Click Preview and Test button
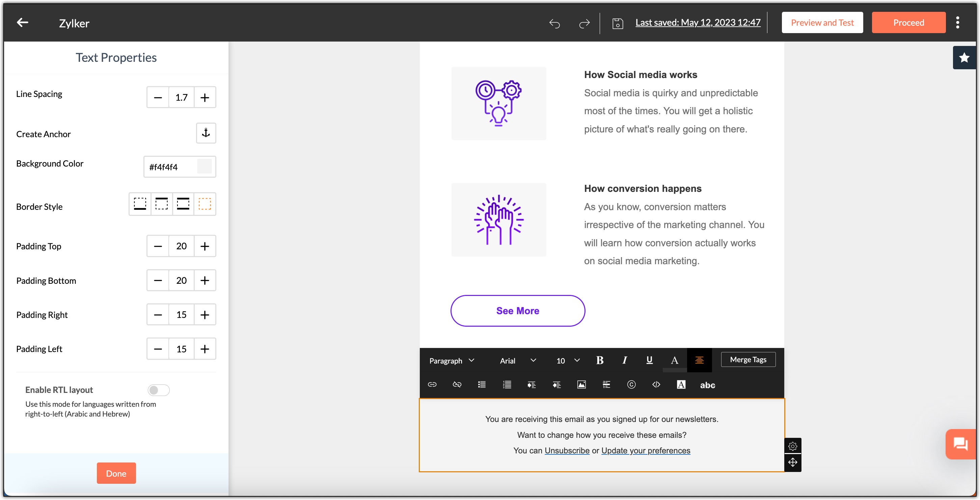980x500 pixels. coord(822,22)
